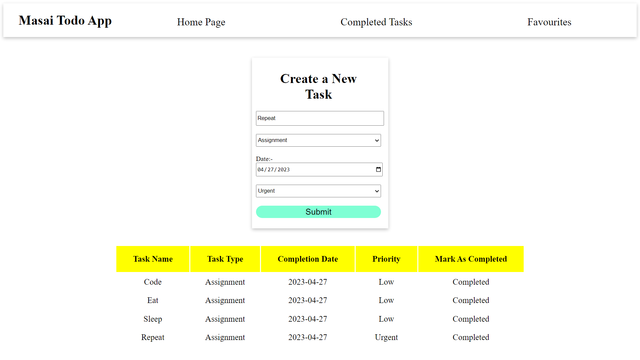Mark the Code task as Completed

pos(471,282)
